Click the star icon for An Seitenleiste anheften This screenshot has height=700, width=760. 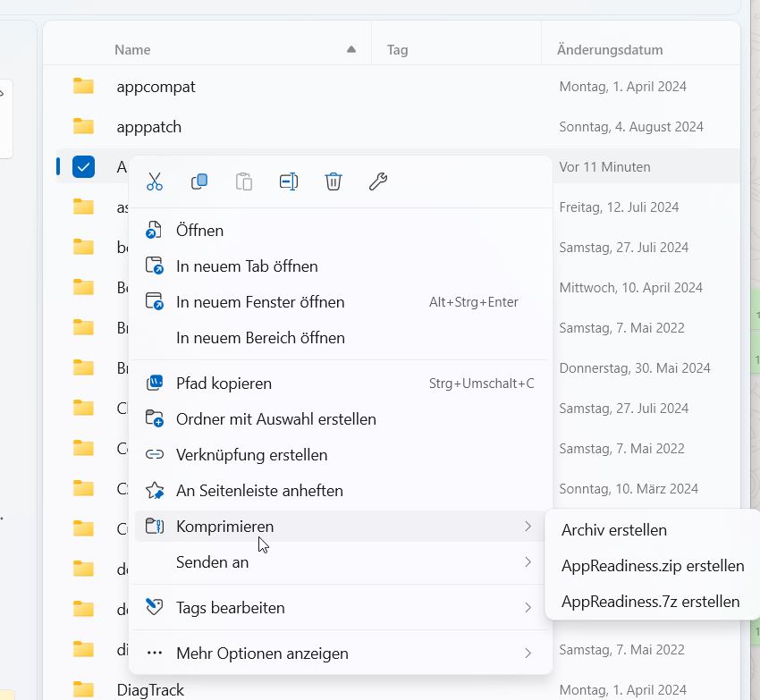pyautogui.click(x=154, y=491)
